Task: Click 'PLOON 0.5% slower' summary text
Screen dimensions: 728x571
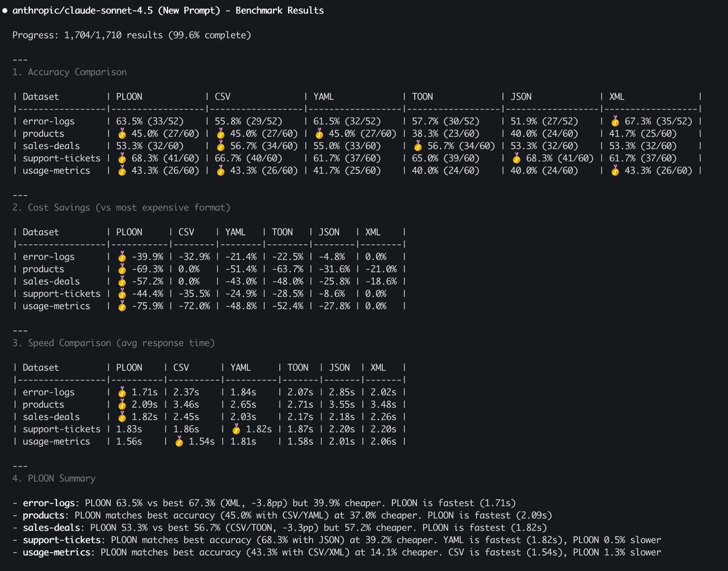Action: [617, 539]
